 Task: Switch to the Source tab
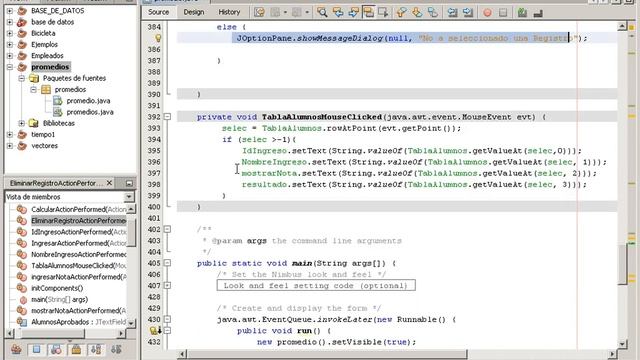tap(158, 12)
